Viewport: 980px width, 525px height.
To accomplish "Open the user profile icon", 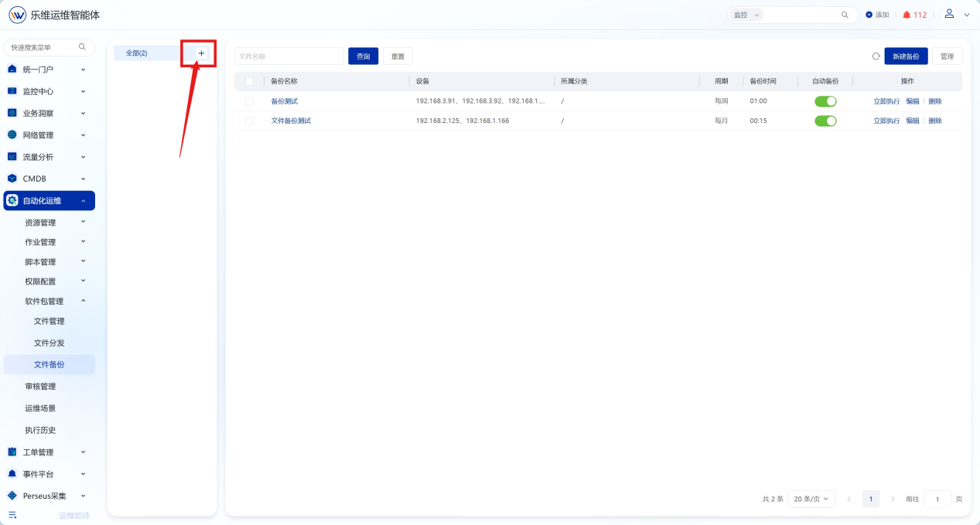I will click(x=949, y=14).
